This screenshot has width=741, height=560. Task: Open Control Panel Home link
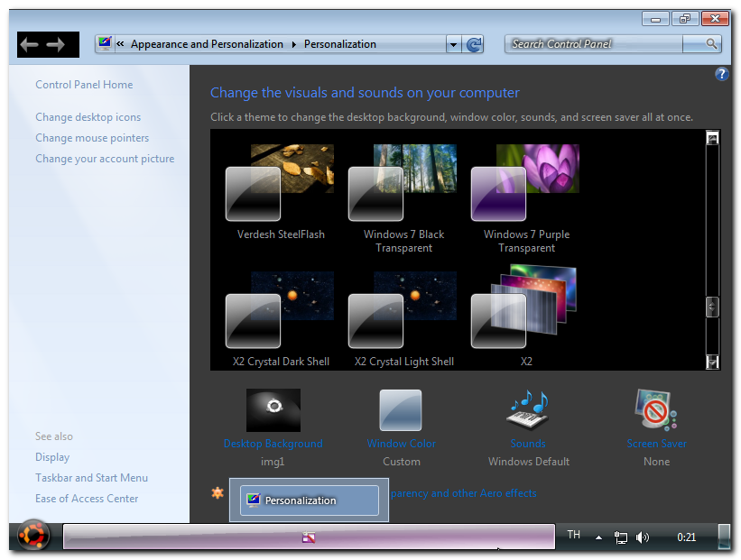[84, 85]
